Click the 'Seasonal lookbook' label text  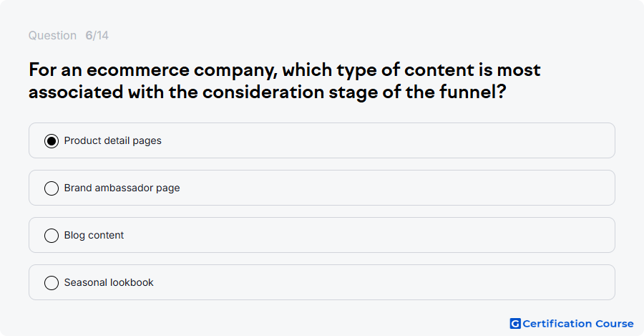click(109, 282)
